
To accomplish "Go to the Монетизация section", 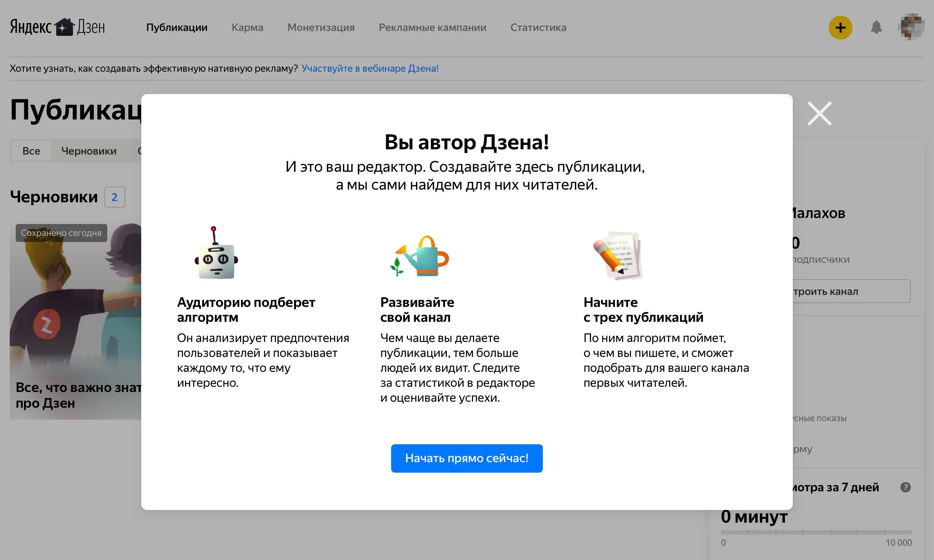I will pos(321,28).
